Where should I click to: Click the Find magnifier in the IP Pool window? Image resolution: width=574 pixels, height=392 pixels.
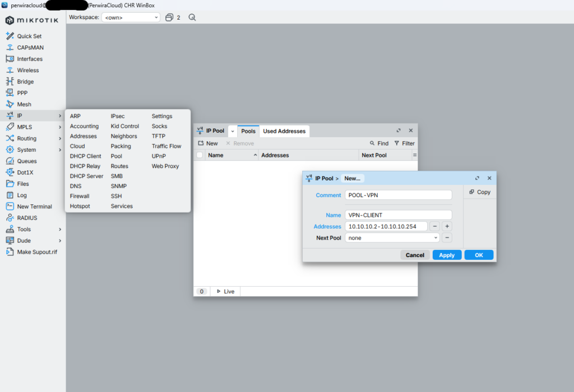point(373,143)
